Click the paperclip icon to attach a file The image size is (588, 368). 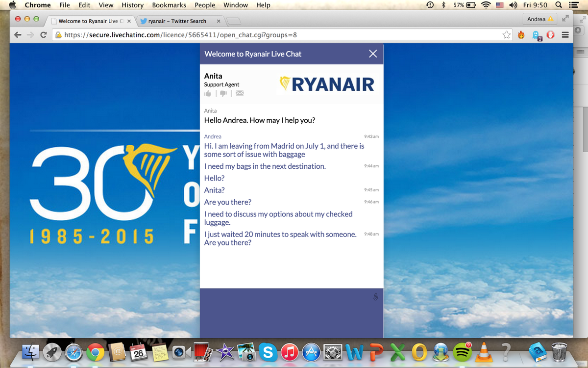point(376,297)
